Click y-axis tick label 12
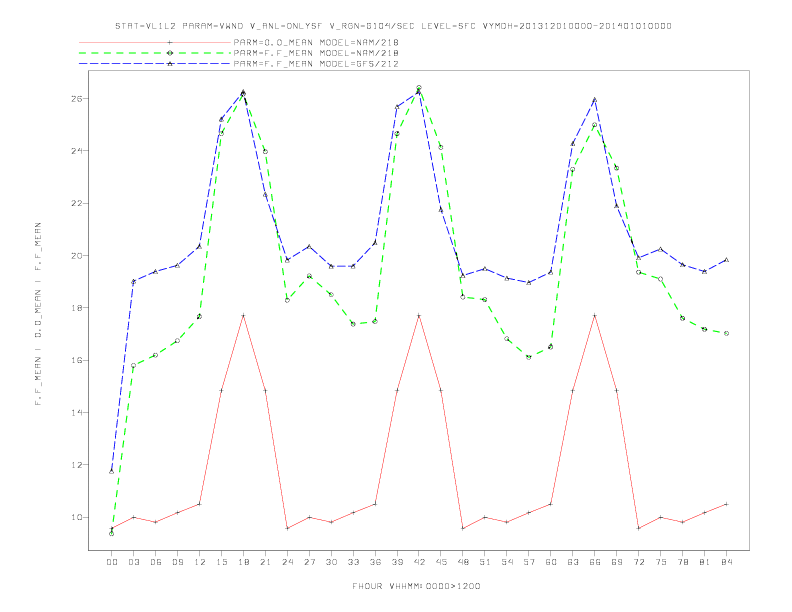The height and width of the screenshot is (612, 792). (77, 465)
